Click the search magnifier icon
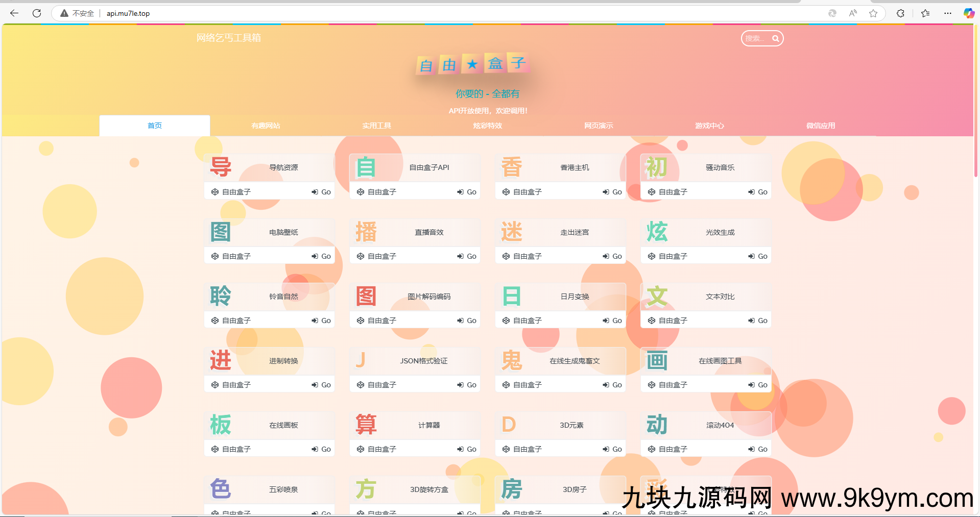 (775, 38)
